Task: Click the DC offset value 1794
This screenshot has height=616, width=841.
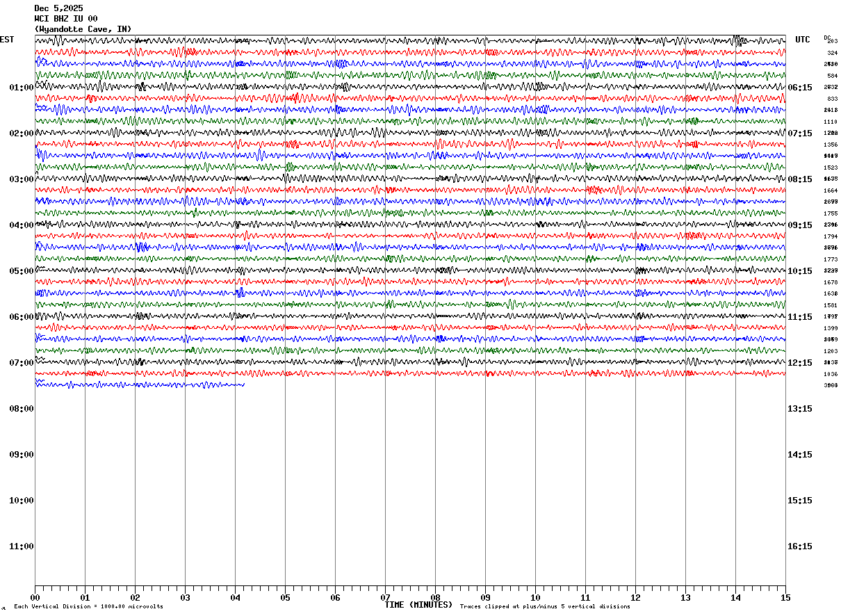Action: pos(831,236)
